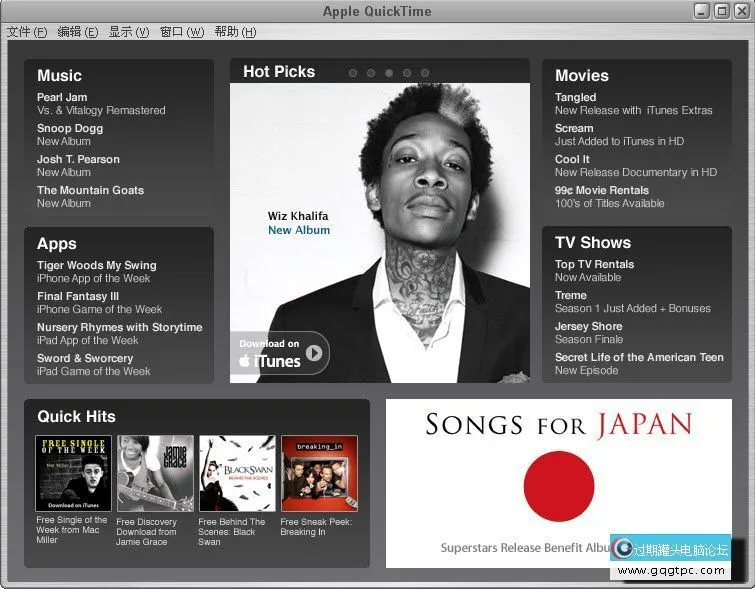The height and width of the screenshot is (589, 755).
Task: Click the Music section heading
Action: coord(59,76)
